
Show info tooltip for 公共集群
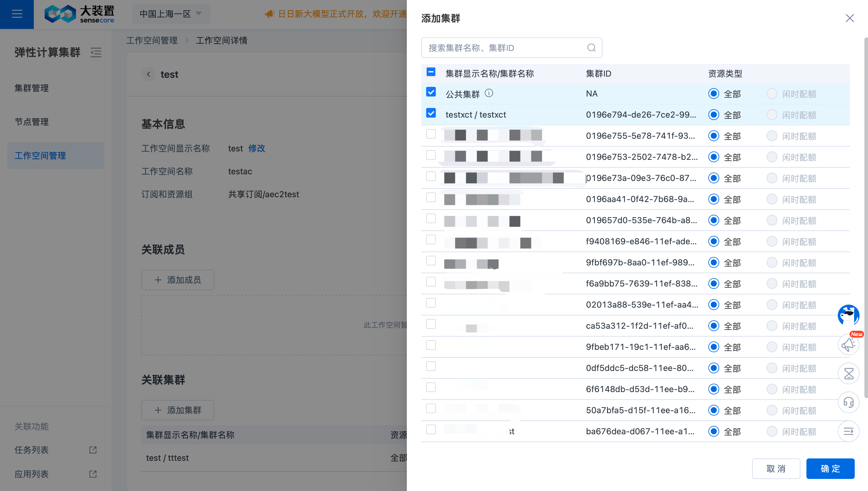point(489,93)
